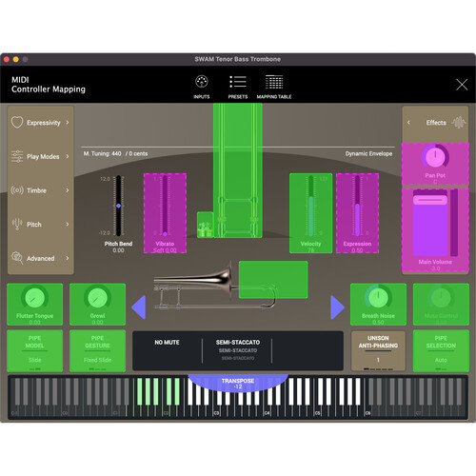Viewport: 476px width, 476px height.
Task: Click the Effects waveform icon
Action: coord(458,123)
